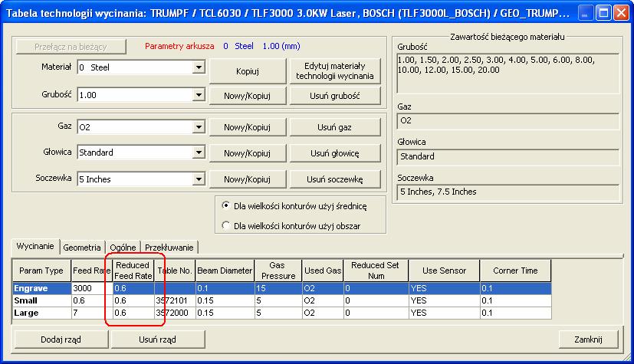Click Nowy/Kopiuj next to Soczewka

[x=248, y=179]
